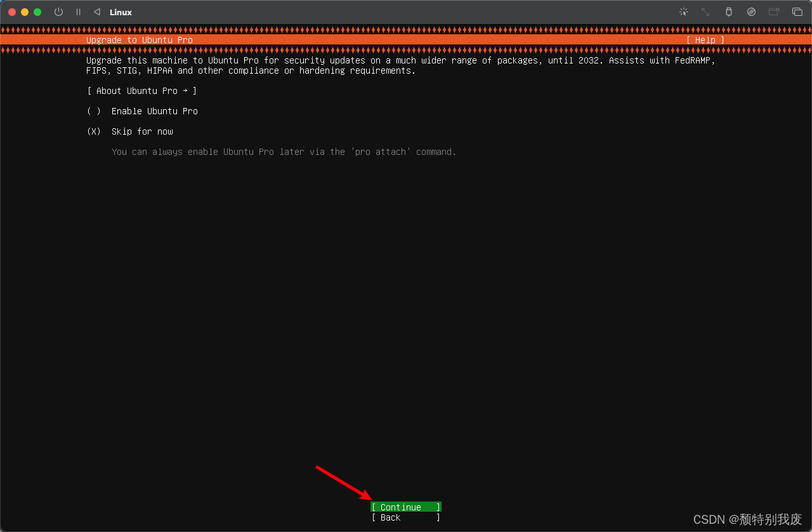Image resolution: width=812 pixels, height=532 pixels.
Task: Click the overlapping windows icon
Action: (x=797, y=12)
